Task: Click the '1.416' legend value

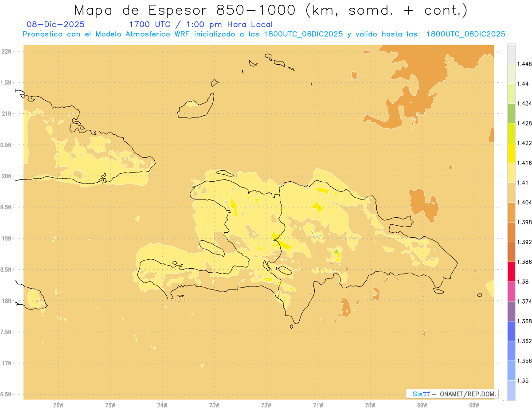Action: pyautogui.click(x=524, y=163)
